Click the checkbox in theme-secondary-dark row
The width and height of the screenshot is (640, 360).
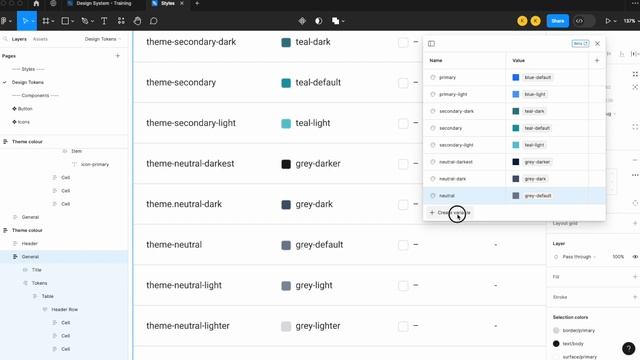click(403, 42)
